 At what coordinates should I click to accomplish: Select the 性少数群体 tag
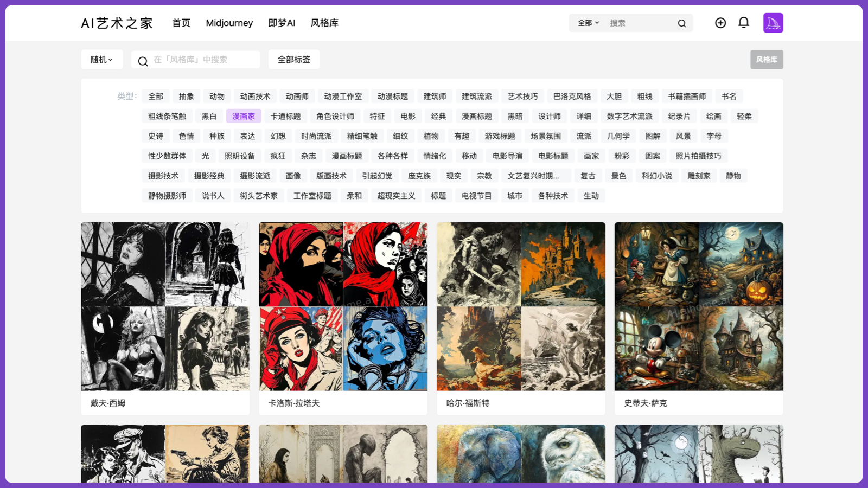coord(167,156)
